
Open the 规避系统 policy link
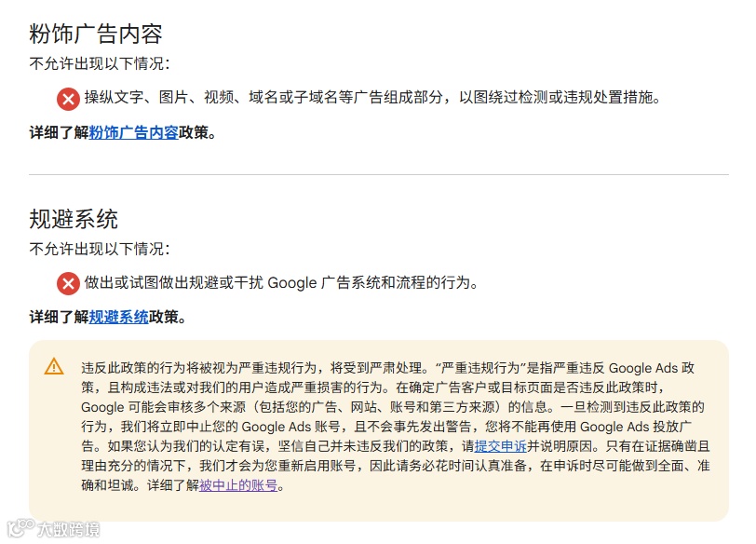tap(118, 317)
